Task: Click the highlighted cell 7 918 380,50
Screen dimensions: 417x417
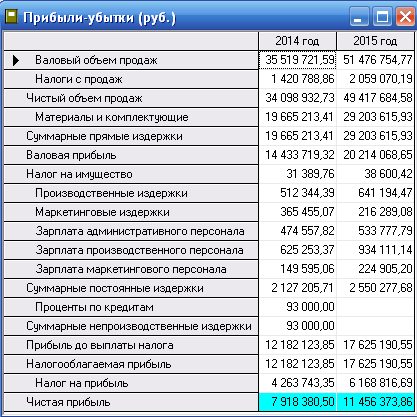Action: click(x=297, y=402)
